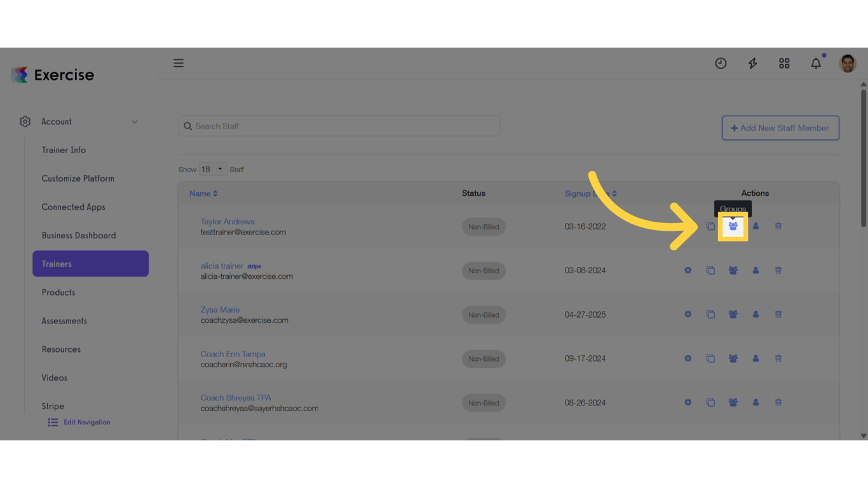Delete Coach Erin Tampa with the trash icon

tap(778, 358)
